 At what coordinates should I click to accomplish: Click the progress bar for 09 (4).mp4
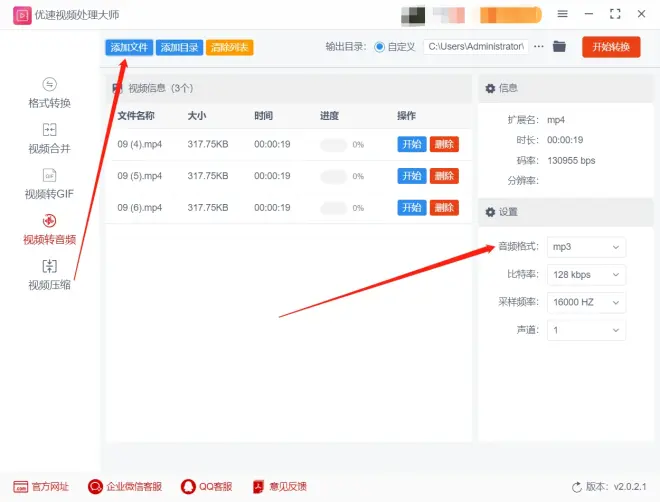click(333, 145)
